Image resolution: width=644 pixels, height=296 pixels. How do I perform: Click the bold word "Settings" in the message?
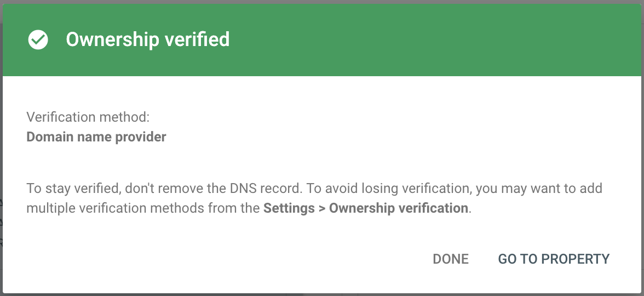(x=289, y=209)
